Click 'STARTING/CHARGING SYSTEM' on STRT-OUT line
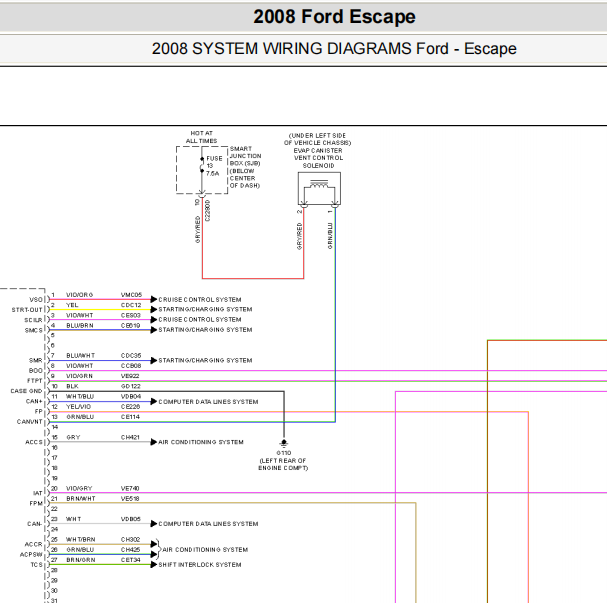This screenshot has height=603, width=607. click(x=205, y=310)
